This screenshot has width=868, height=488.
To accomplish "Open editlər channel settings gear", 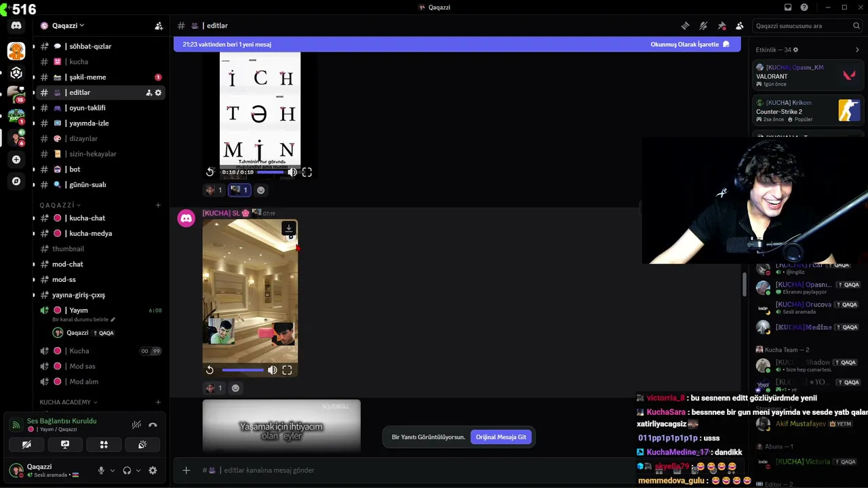I will coord(159,93).
